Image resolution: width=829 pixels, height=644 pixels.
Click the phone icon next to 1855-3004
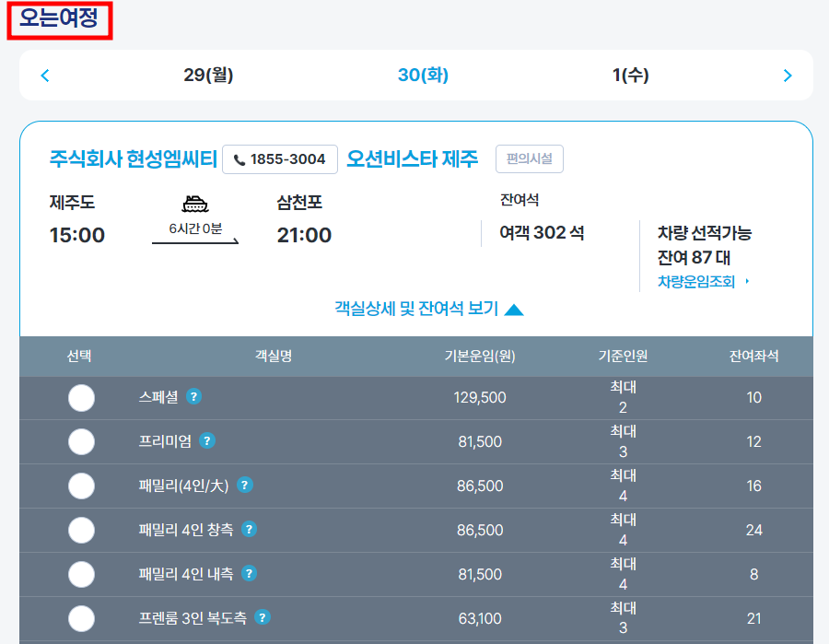coord(239,158)
